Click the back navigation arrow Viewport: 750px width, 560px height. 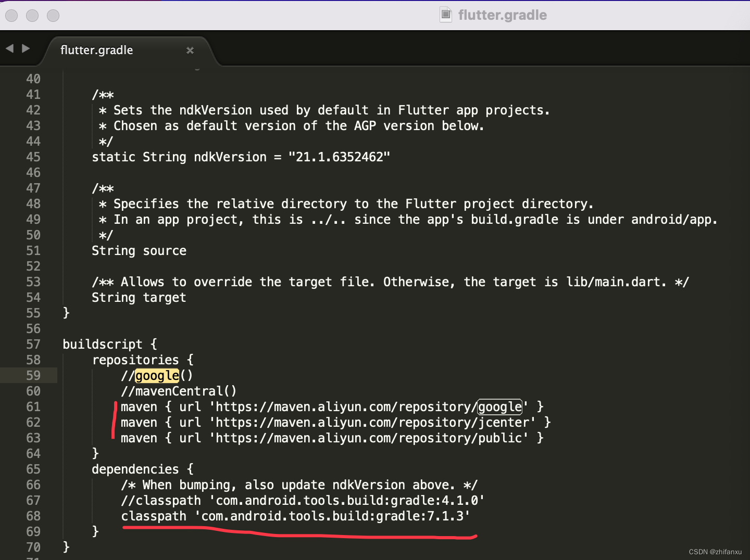point(10,48)
